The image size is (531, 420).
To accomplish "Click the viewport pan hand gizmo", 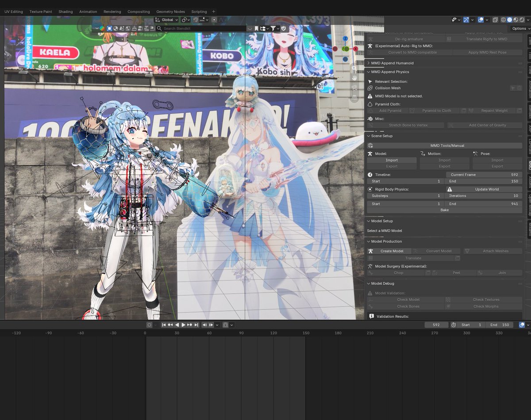I will click(354, 78).
